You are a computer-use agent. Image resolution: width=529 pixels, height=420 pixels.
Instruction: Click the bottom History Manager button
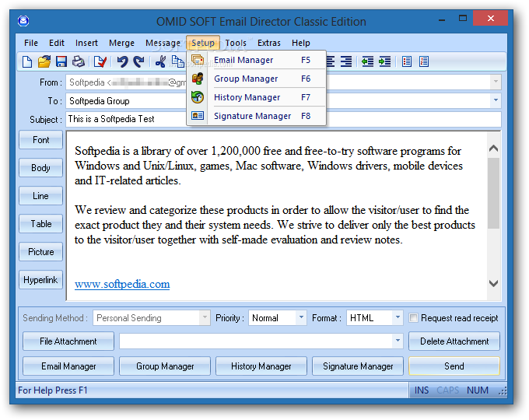(x=261, y=366)
